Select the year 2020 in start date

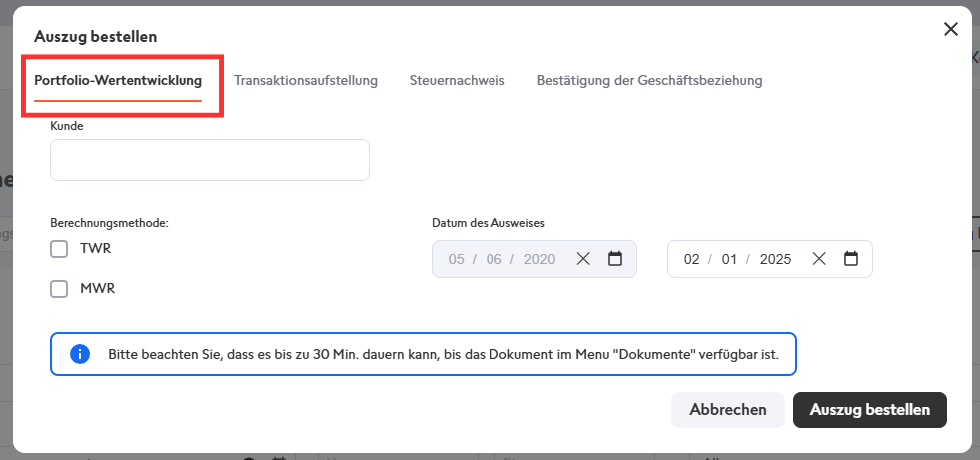(x=540, y=259)
